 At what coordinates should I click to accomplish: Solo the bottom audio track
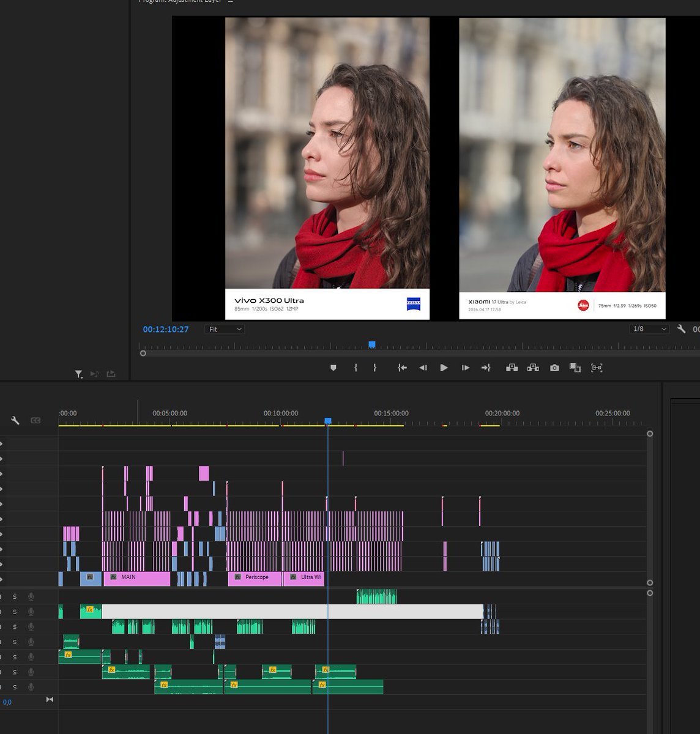coord(15,687)
